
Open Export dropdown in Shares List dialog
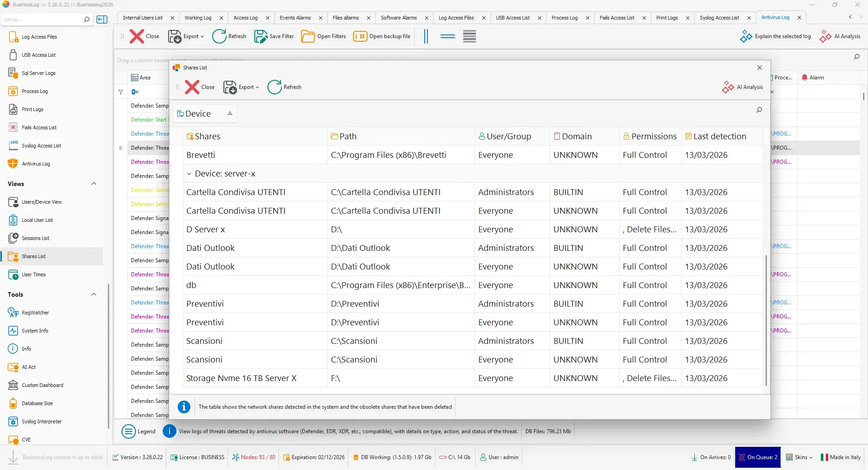pyautogui.click(x=241, y=87)
